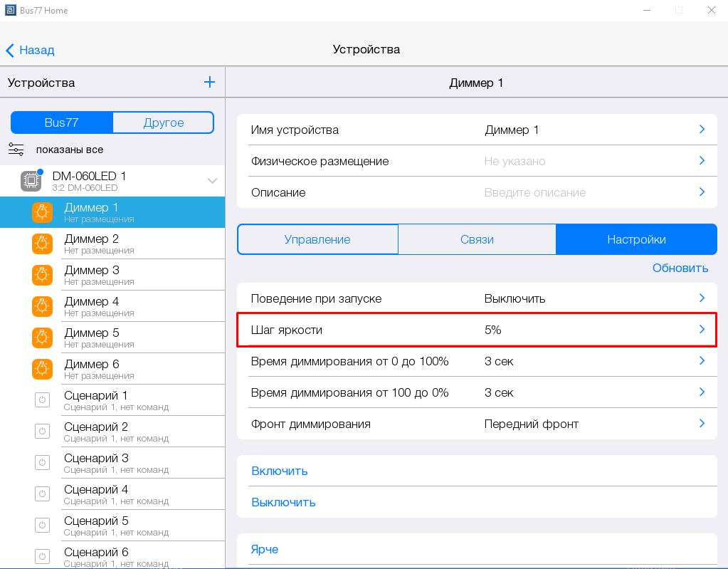Screen dimensions: 728x569
Task: Click the DM-060LED 1 chip icon
Action: coord(31,181)
